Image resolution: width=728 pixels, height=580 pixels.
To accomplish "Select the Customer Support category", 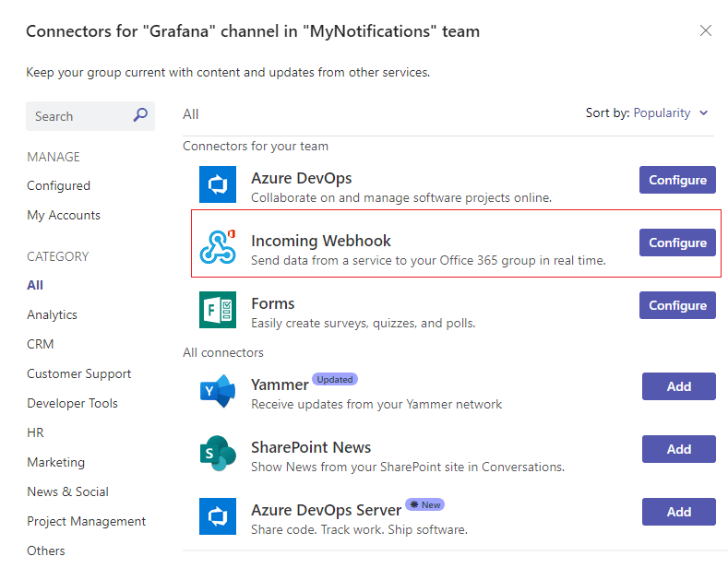I will (79, 374).
